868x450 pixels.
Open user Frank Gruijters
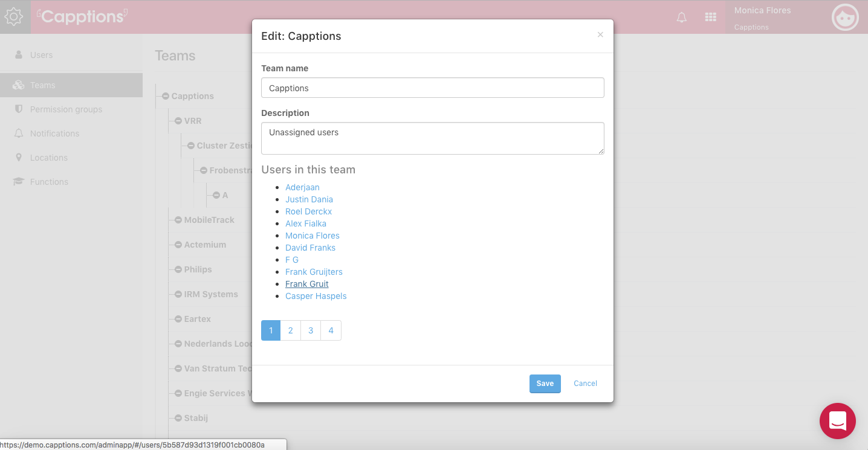click(x=314, y=272)
